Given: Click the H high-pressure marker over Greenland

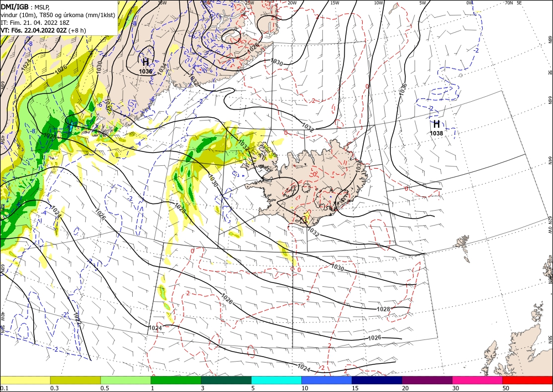Looking at the screenshot, I should 145,62.
